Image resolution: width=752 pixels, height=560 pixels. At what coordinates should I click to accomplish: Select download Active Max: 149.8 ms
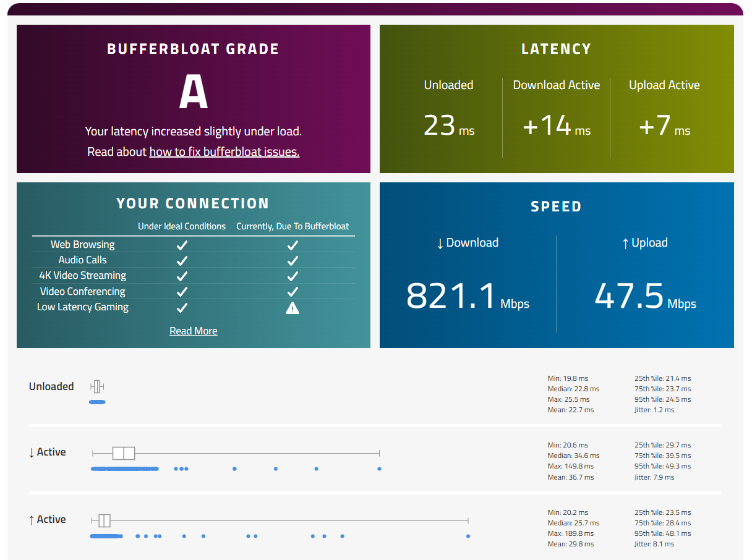coord(570,466)
